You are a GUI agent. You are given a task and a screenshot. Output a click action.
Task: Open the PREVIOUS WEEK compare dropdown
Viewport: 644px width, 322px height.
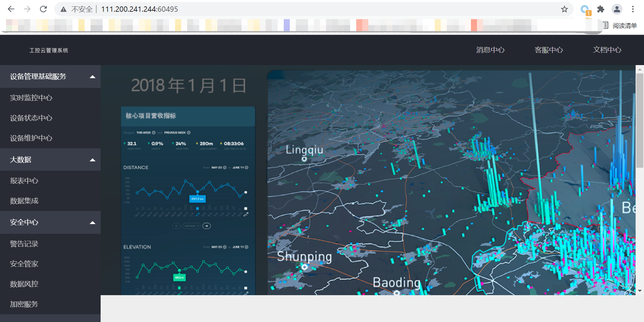pos(177,133)
